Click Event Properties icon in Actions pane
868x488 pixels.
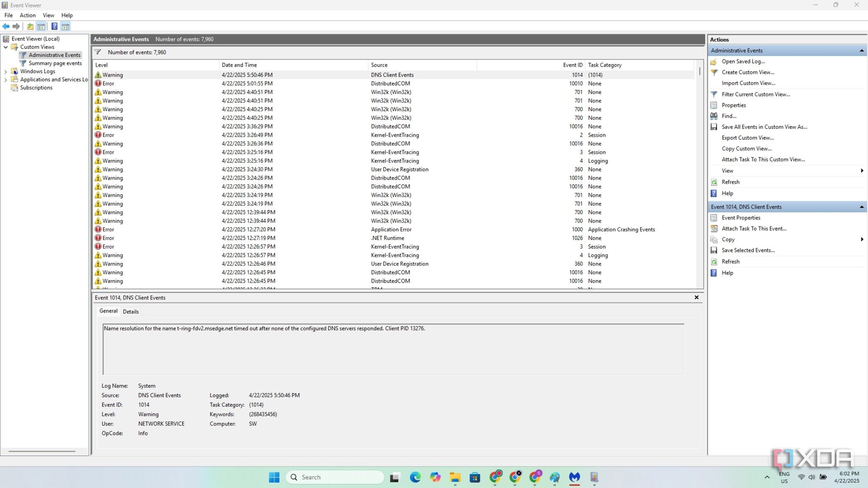pos(714,218)
